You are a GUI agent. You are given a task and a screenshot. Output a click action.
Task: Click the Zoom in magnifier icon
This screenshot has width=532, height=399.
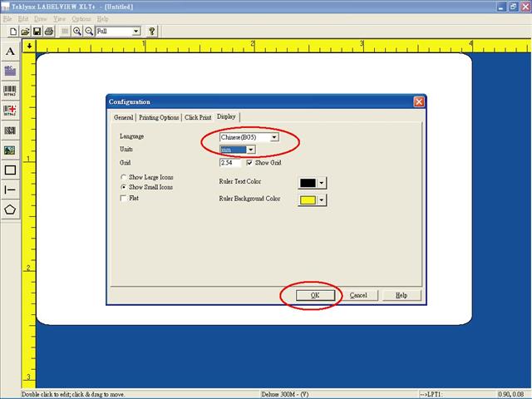tap(77, 32)
